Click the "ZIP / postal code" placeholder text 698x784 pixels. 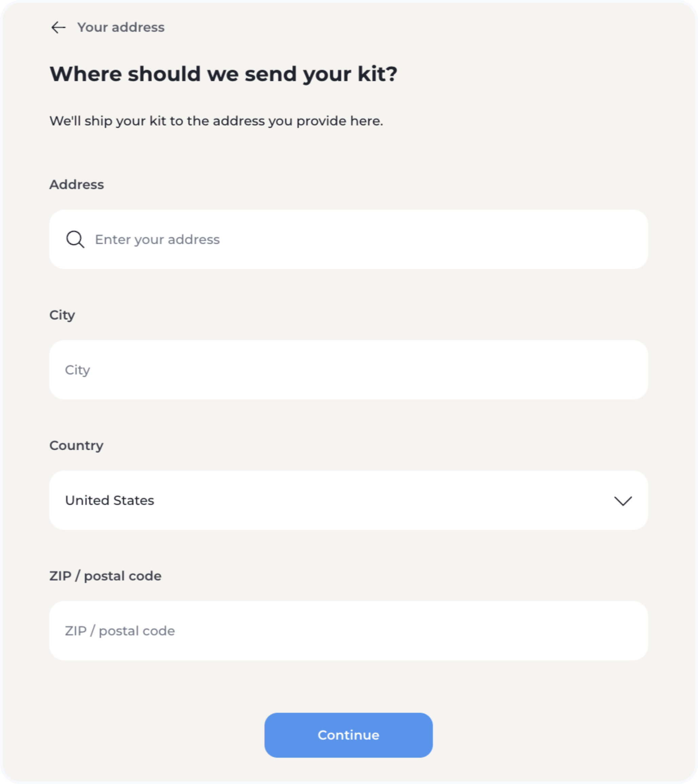[x=120, y=631]
